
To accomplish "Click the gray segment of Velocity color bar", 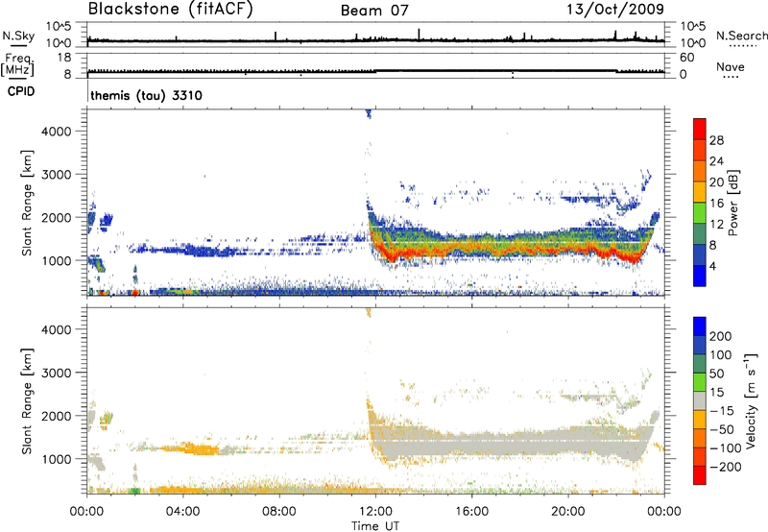I will tap(700, 400).
